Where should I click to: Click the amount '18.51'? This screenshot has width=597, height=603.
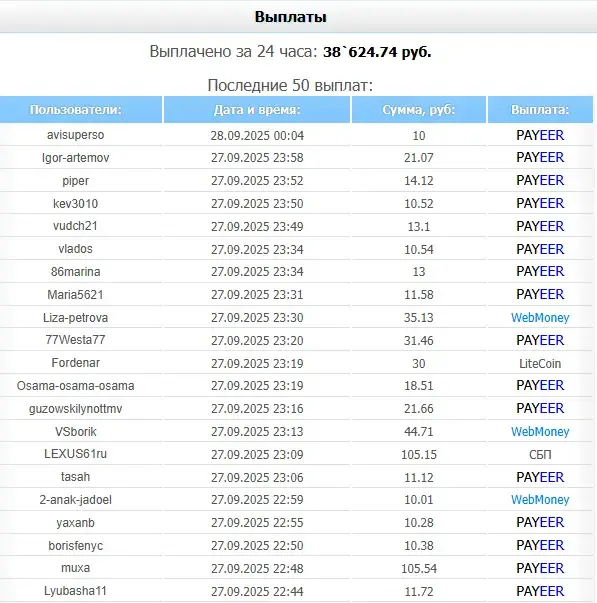tap(419, 386)
